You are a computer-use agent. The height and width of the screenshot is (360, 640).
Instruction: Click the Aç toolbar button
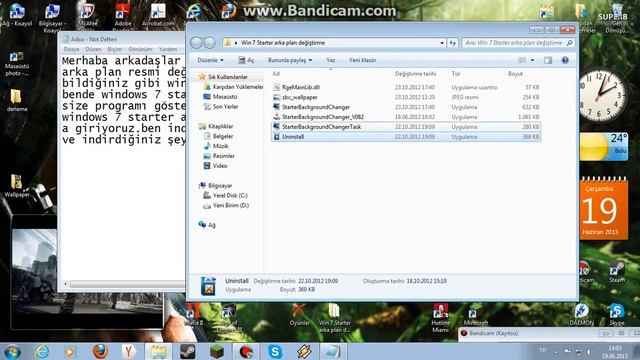[x=246, y=60]
